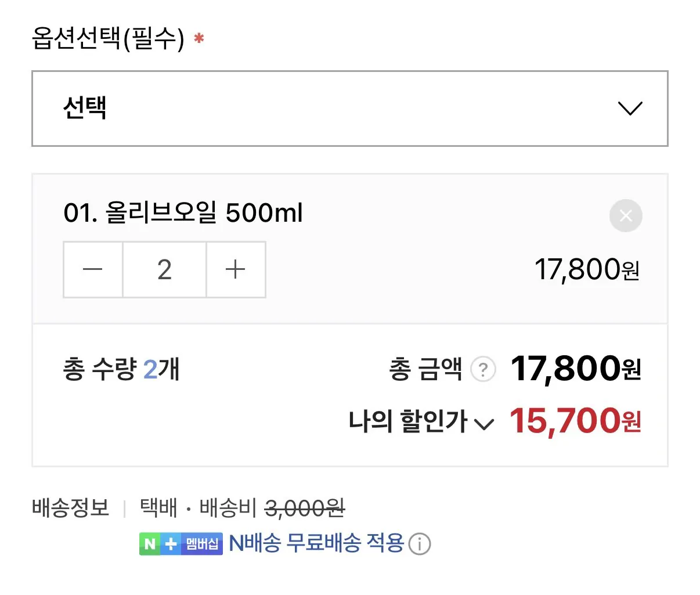
Task: Click the 택배 delivery method text
Action: 158,508
